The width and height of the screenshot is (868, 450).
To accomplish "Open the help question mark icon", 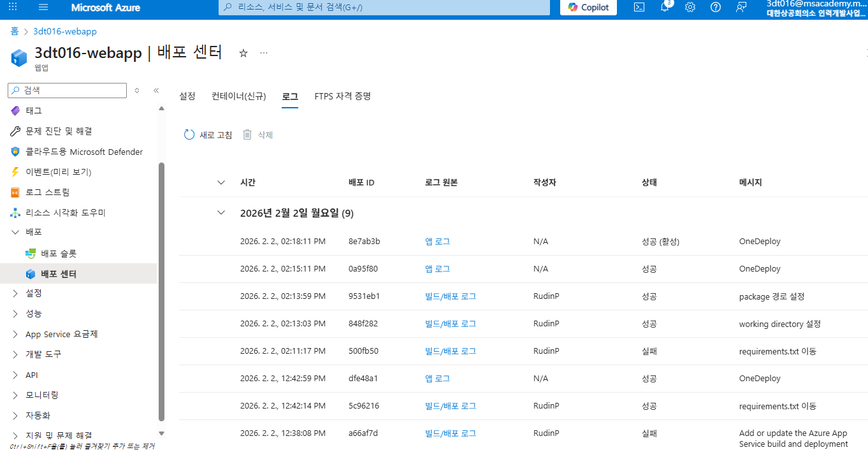I will (716, 7).
